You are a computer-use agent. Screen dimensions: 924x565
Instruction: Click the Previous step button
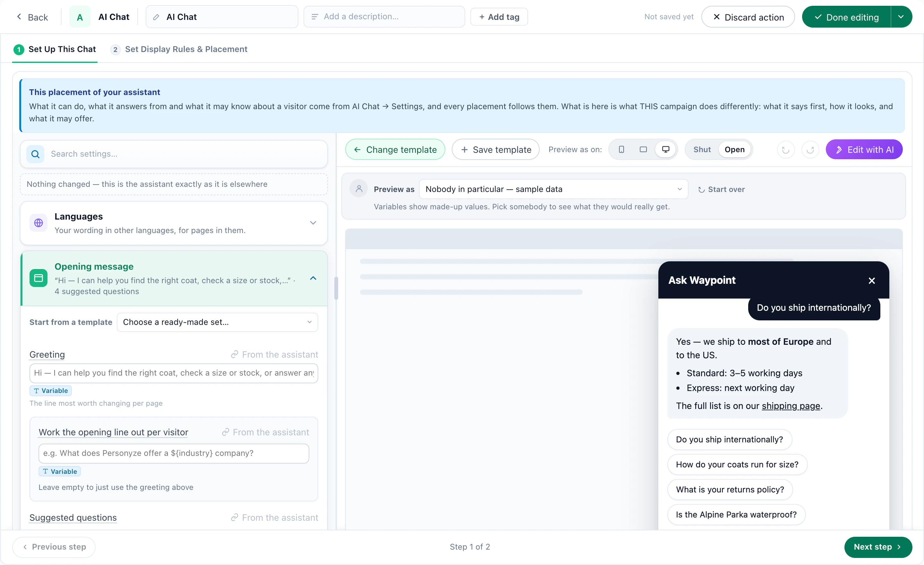tap(54, 547)
